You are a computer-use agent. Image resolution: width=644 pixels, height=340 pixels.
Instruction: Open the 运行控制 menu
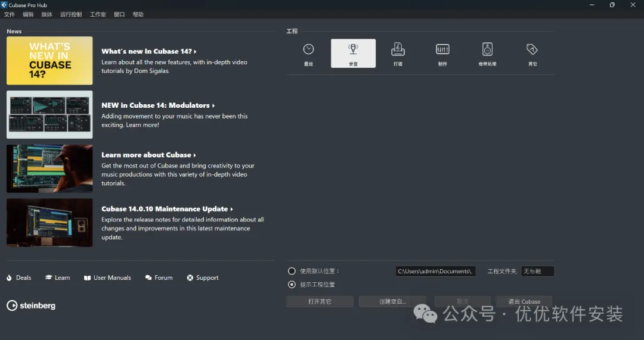tap(71, 14)
